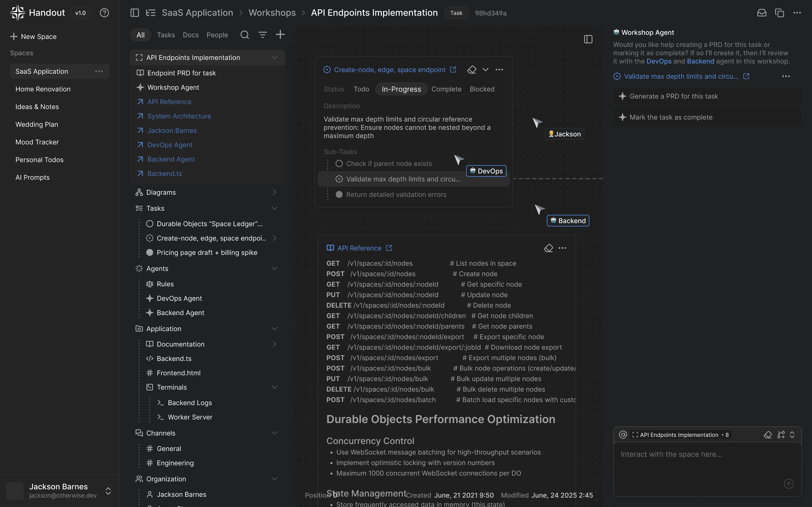Switch to the People tab
The width and height of the screenshot is (812, 507).
click(217, 35)
